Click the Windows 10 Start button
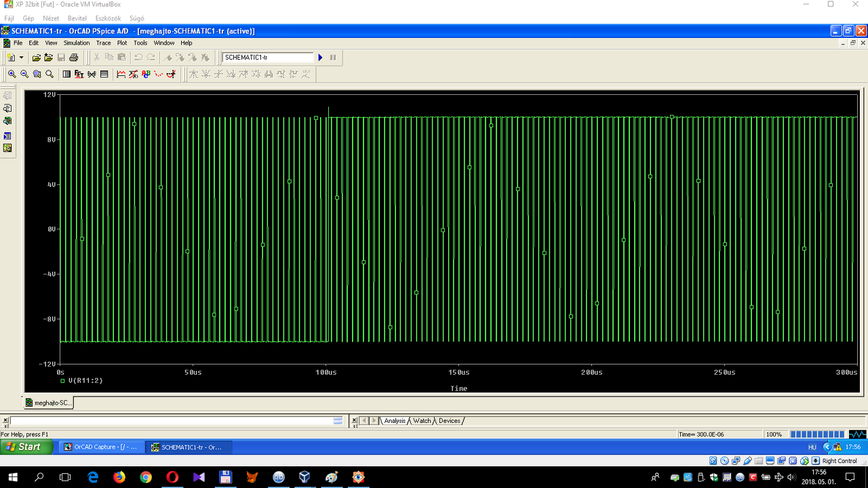Viewport: 868px width, 488px height. (x=12, y=477)
